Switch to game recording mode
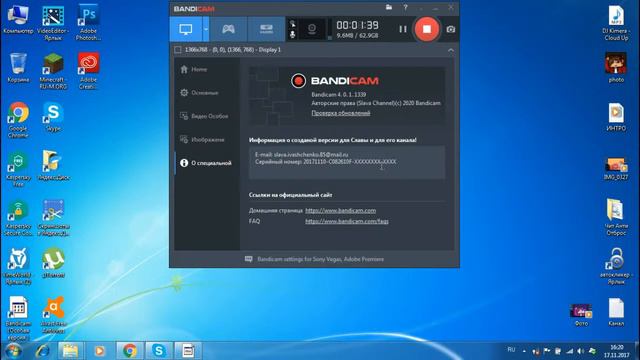The image size is (640, 360). click(228, 29)
